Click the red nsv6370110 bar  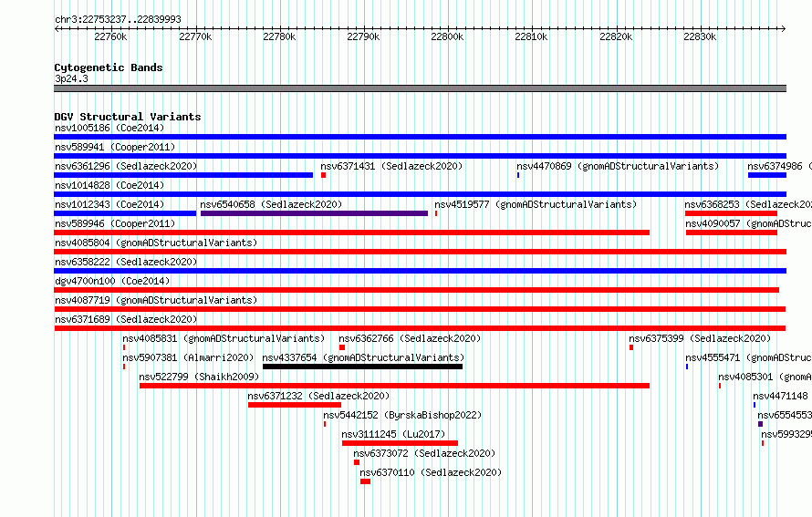pos(366,481)
